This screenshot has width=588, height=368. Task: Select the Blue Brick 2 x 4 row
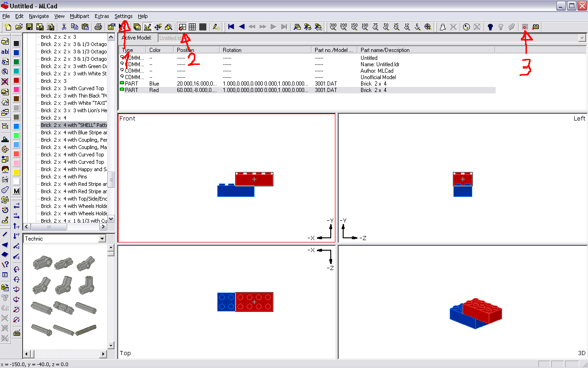[307, 84]
